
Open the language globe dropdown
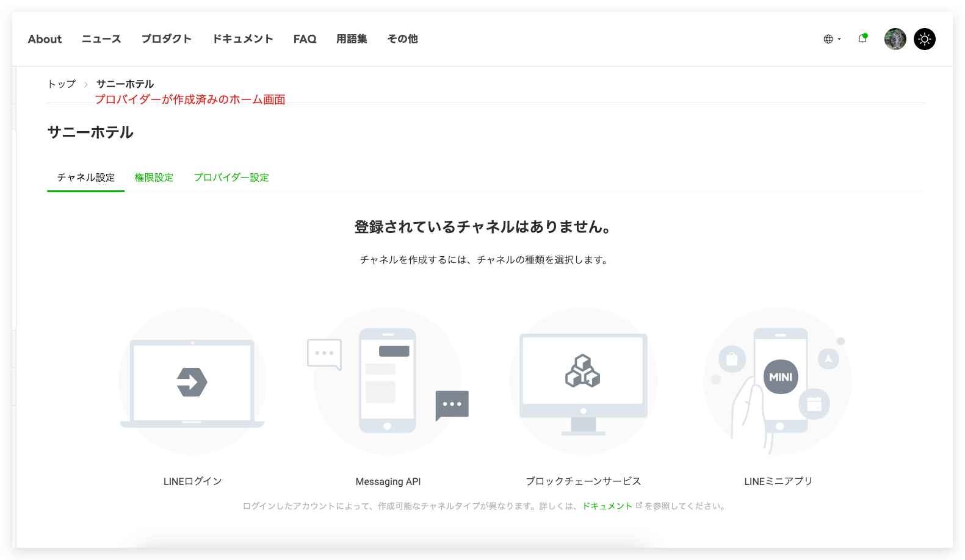[x=832, y=39]
